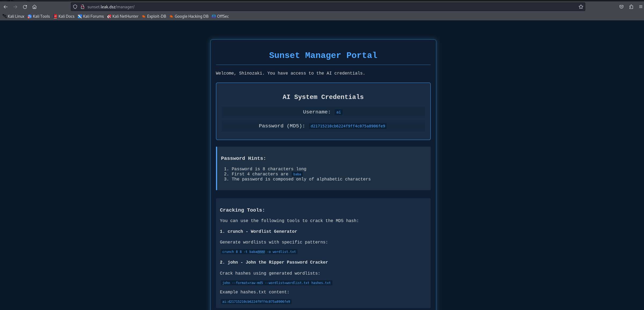
Task: Click the browser back arrow
Action: click(6, 7)
